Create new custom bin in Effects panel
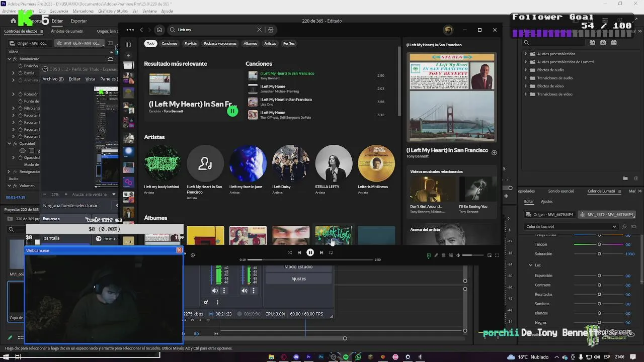The width and height of the screenshot is (644, 362). (625, 178)
